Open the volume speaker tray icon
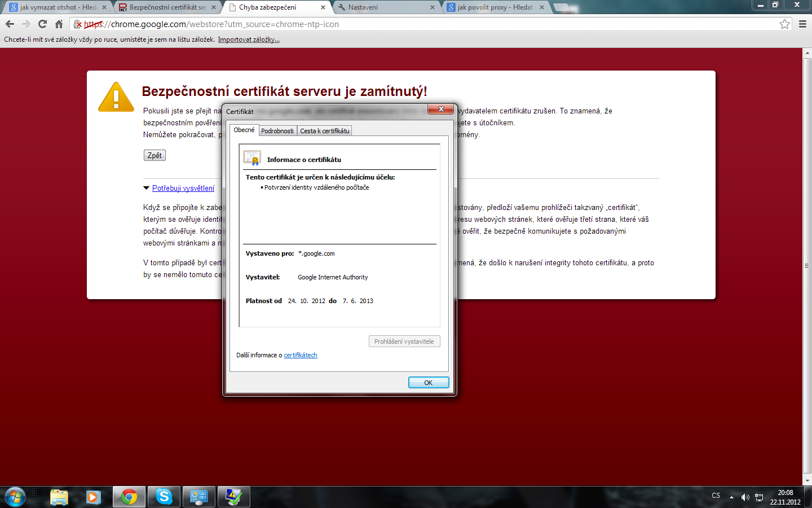The image size is (812, 508). [745, 497]
